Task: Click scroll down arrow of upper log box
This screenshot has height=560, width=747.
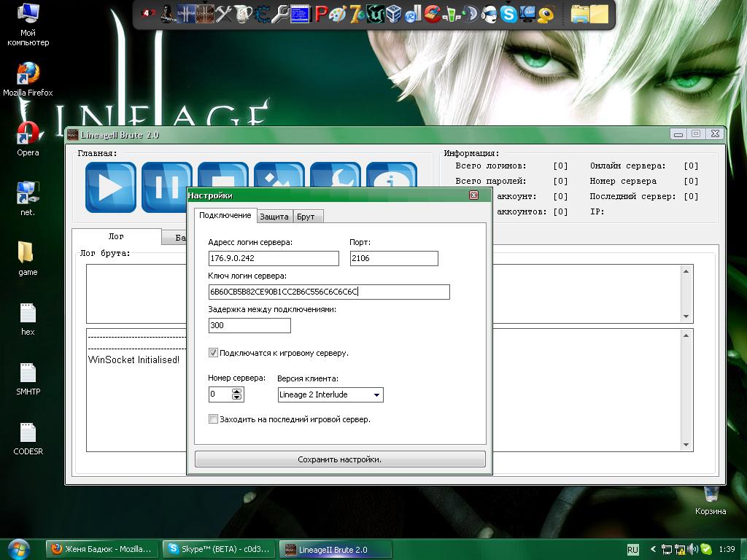Action: pyautogui.click(x=686, y=316)
